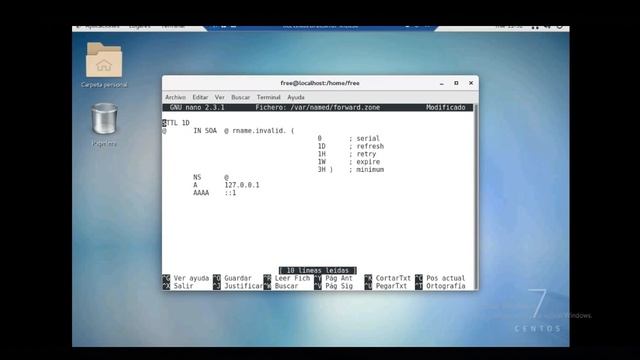Click the terminal vertical scrollbar

pyautogui.click(x=476, y=196)
